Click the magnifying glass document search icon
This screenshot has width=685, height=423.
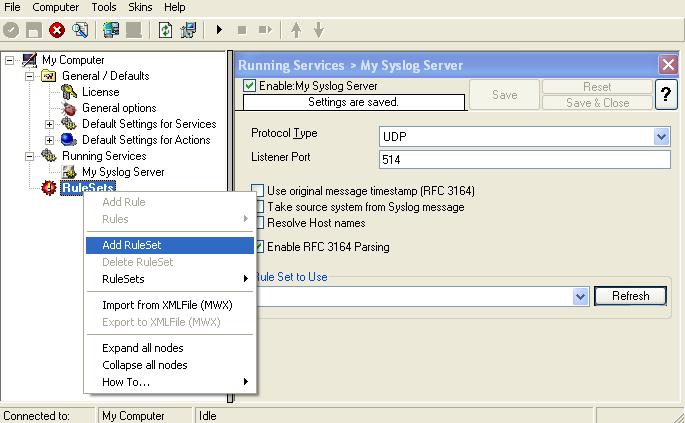click(80, 30)
